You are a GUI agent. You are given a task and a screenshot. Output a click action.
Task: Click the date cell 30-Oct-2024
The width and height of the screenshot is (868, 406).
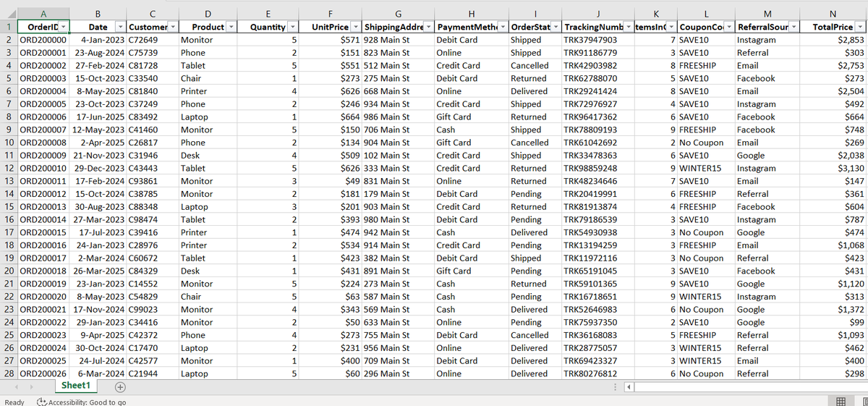98,348
